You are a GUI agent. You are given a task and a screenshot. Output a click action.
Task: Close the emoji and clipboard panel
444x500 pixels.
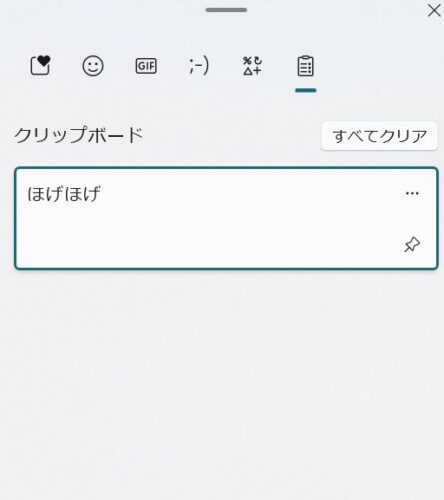coord(434,10)
